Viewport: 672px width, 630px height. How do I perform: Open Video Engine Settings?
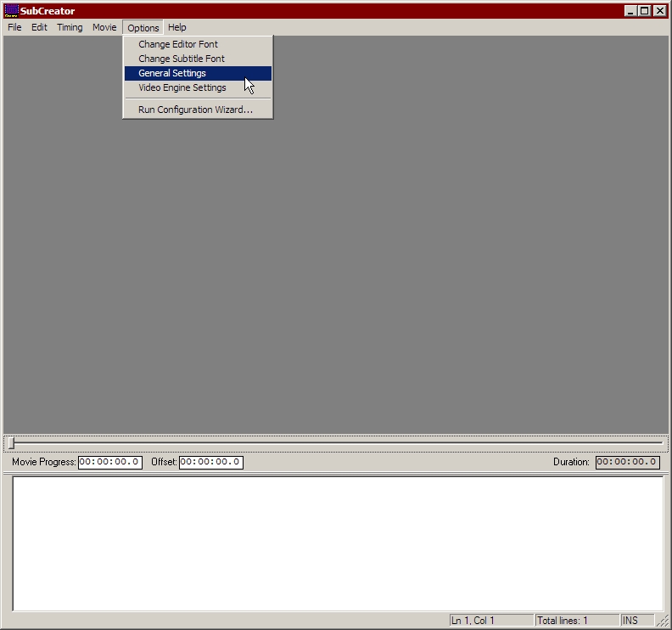(x=198, y=88)
